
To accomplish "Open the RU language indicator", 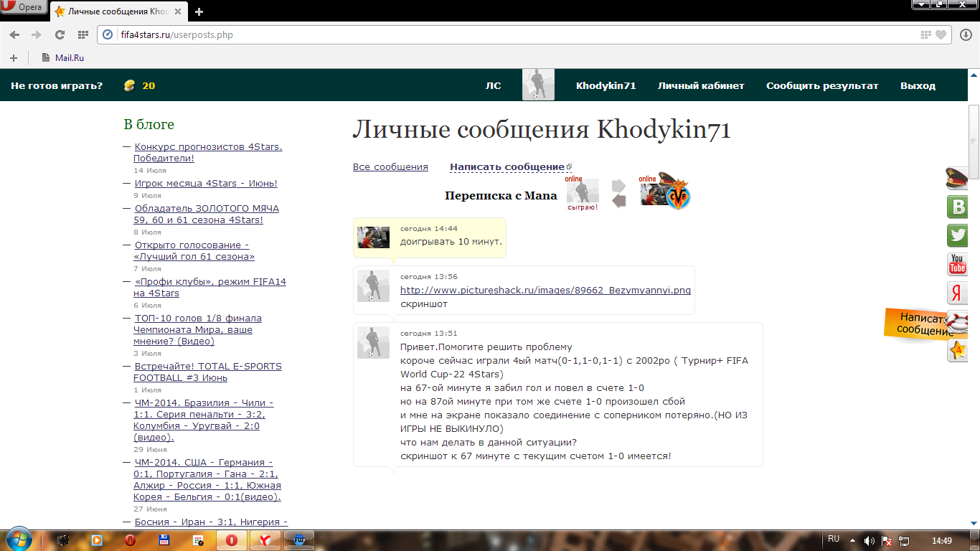I will click(x=833, y=539).
